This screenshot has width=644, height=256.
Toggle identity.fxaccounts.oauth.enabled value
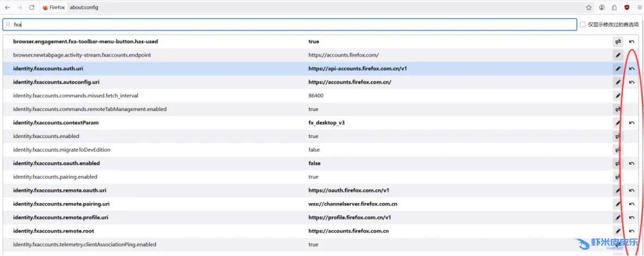pyautogui.click(x=618, y=163)
